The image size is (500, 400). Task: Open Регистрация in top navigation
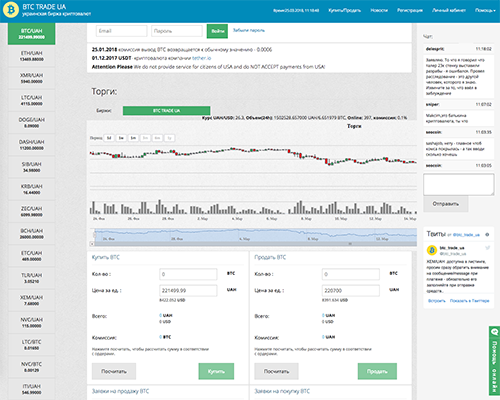pyautogui.click(x=410, y=10)
